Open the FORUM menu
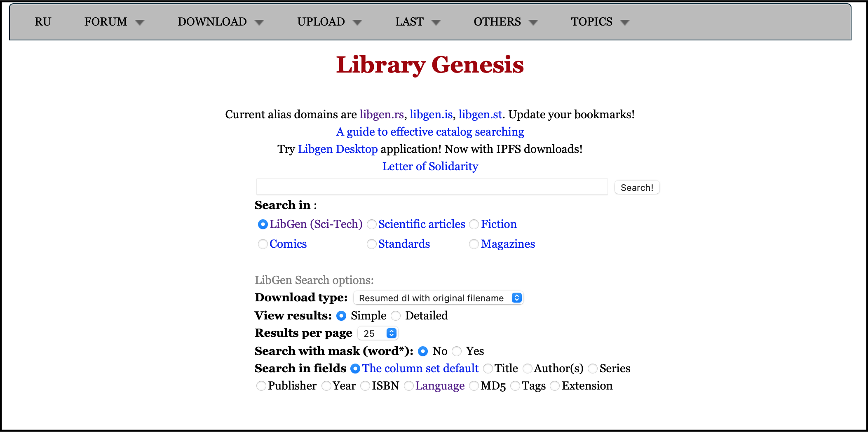This screenshot has width=868, height=432. tap(106, 22)
